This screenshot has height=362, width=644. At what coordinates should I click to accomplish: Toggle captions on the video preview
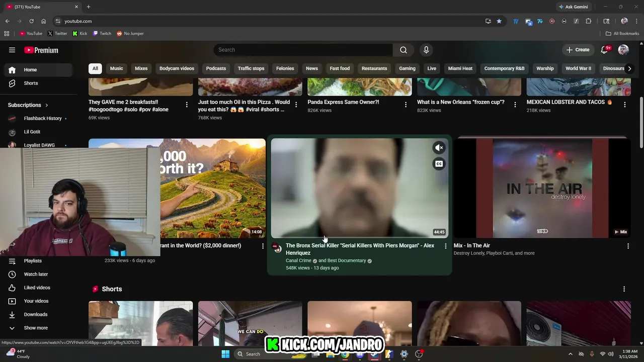[439, 164]
